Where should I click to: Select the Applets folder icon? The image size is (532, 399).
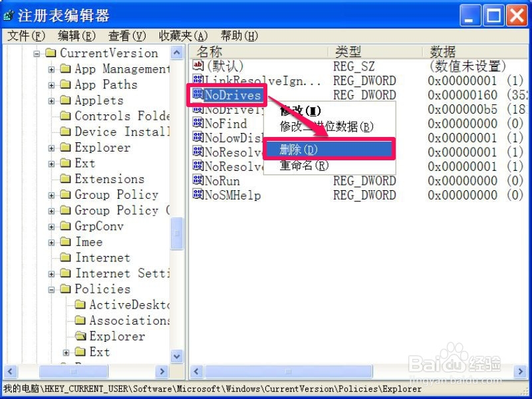65,100
